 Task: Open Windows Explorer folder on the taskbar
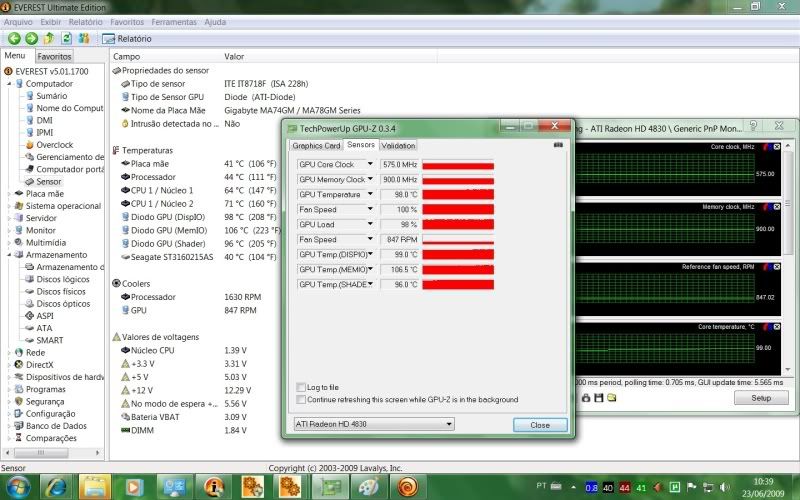point(95,487)
